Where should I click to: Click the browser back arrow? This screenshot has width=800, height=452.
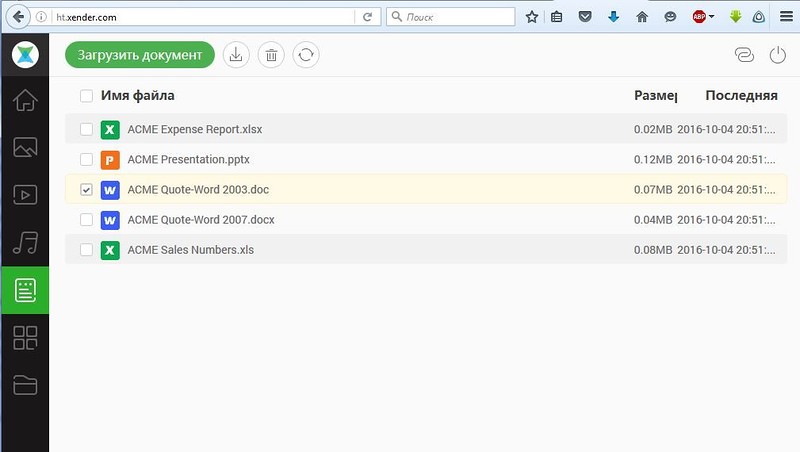(18, 17)
